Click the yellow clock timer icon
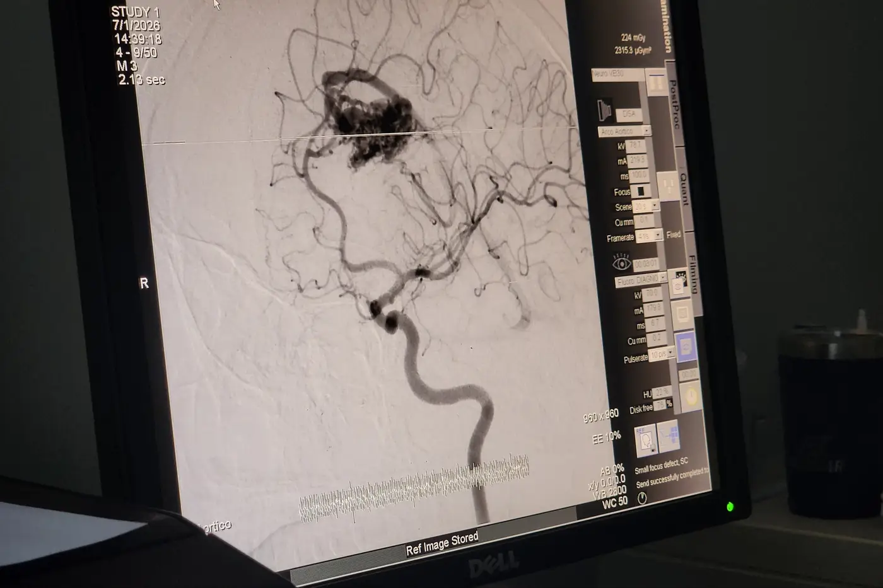 pyautogui.click(x=691, y=396)
